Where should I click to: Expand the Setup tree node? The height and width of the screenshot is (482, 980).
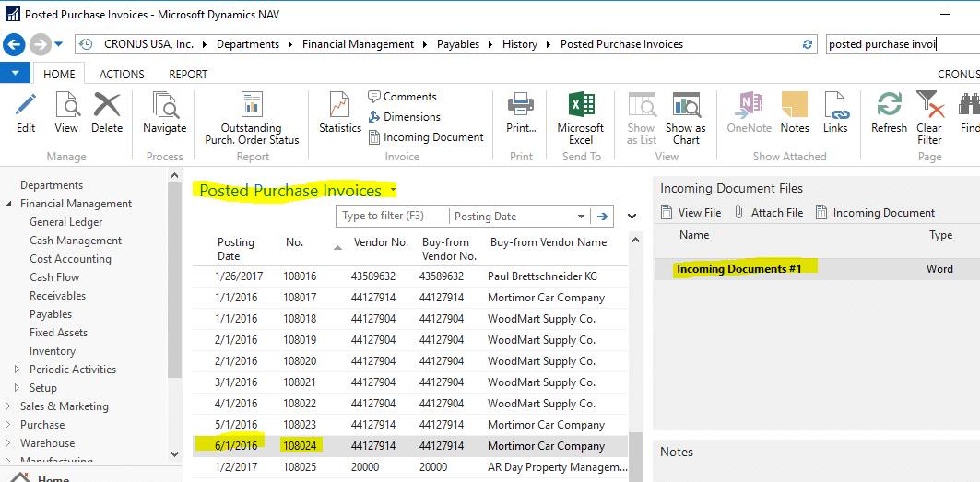17,388
